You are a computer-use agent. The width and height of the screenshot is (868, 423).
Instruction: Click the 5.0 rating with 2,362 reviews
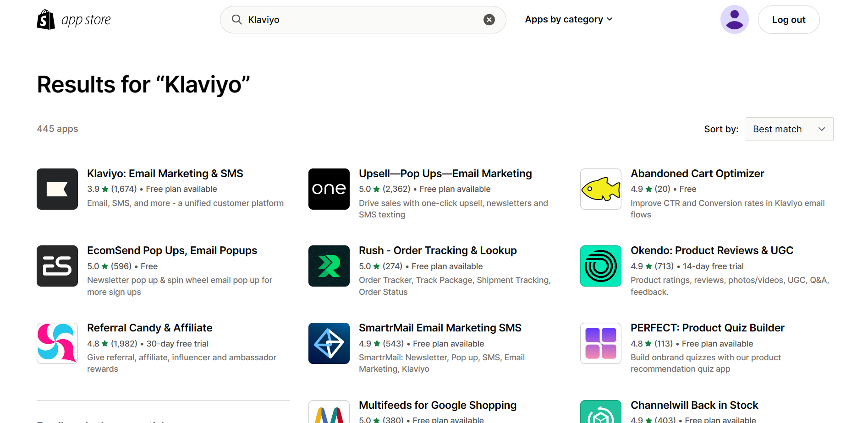pyautogui.click(x=384, y=189)
